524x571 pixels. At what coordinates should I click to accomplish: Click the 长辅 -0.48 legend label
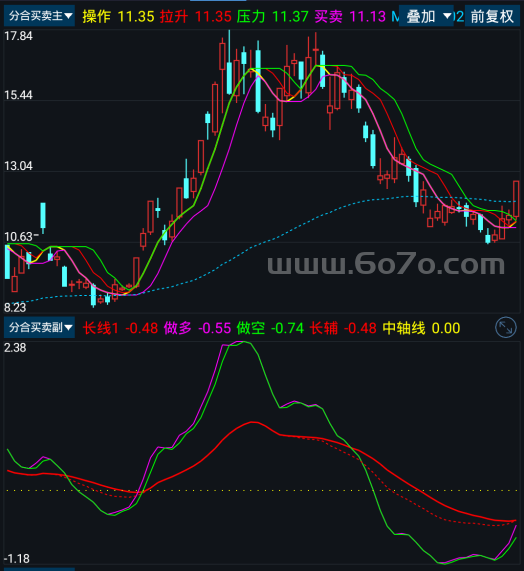343,328
